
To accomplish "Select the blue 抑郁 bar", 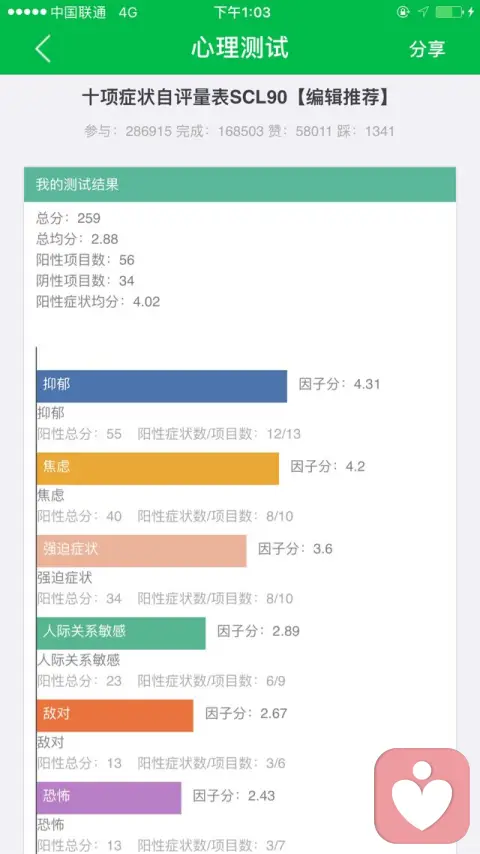I will tap(162, 386).
